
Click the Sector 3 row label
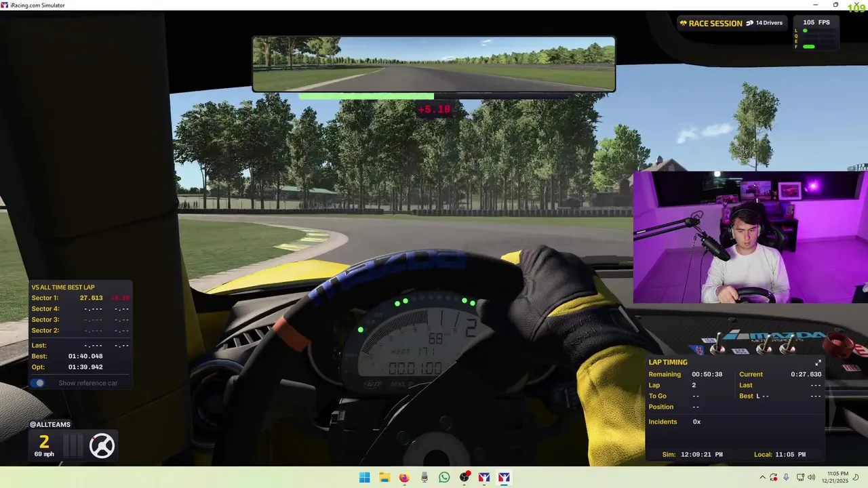pos(45,319)
